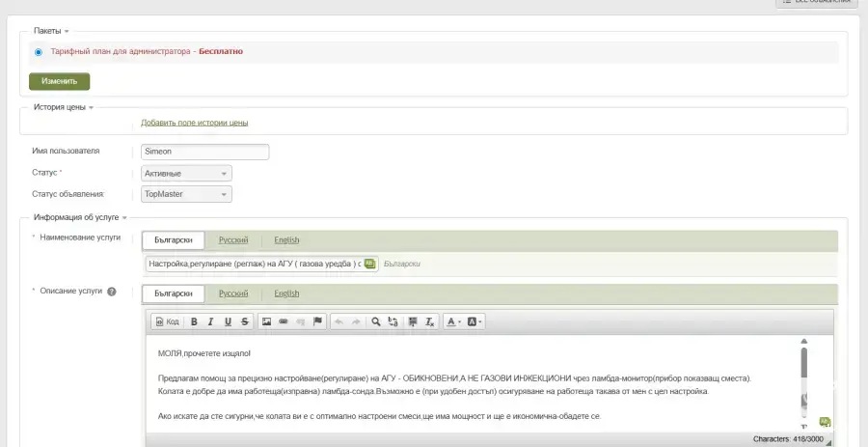Apply italic formatting in the editor
This screenshot has height=447, width=868.
click(210, 321)
